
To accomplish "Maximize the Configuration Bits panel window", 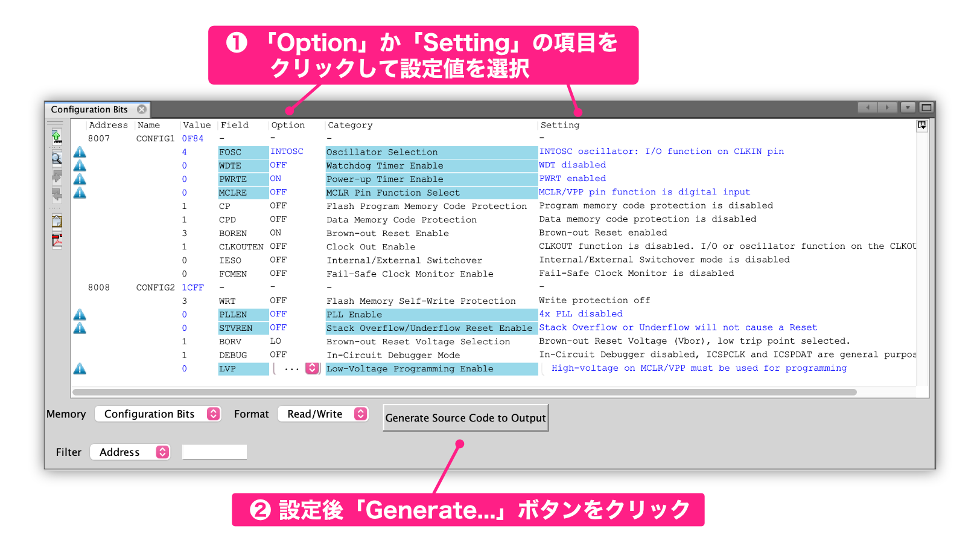I will tap(927, 108).
